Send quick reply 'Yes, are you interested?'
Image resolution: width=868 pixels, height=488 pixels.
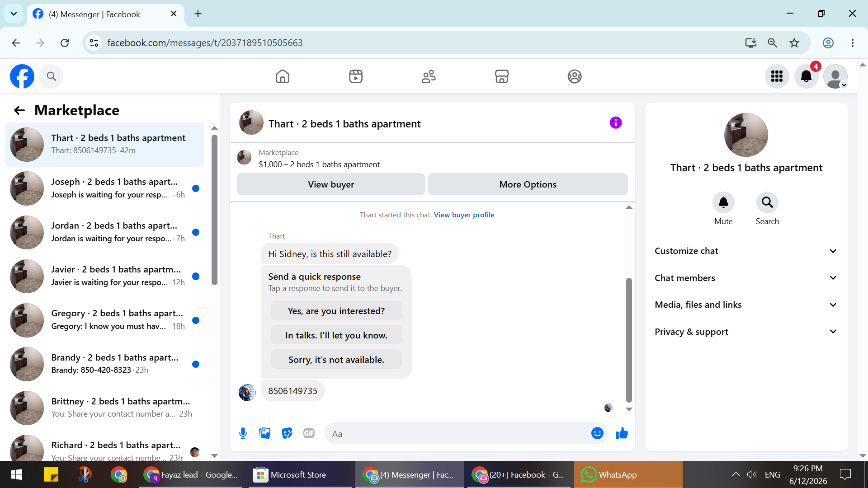(x=336, y=311)
